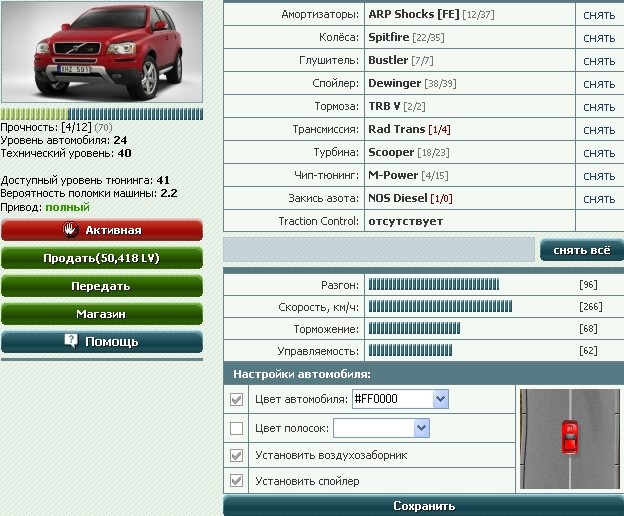Click Вероятность поломки машины: 2.2 text
Viewport: 624px width, 516px height.
(89, 193)
